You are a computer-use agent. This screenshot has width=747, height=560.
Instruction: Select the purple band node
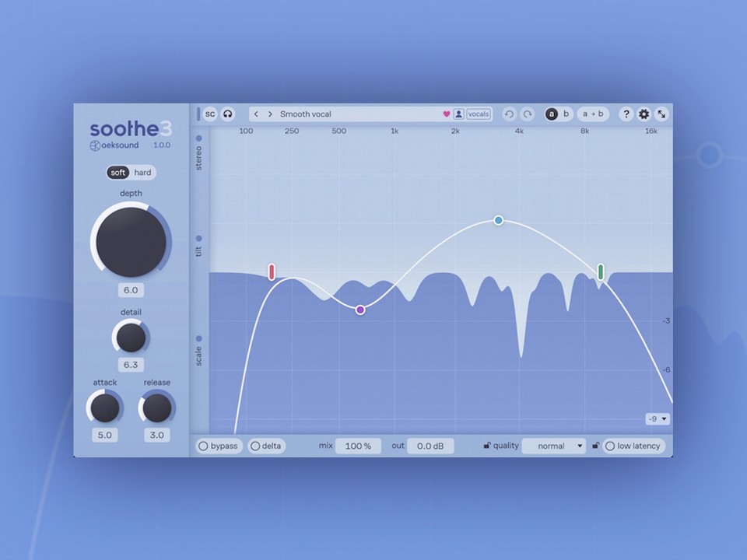360,310
